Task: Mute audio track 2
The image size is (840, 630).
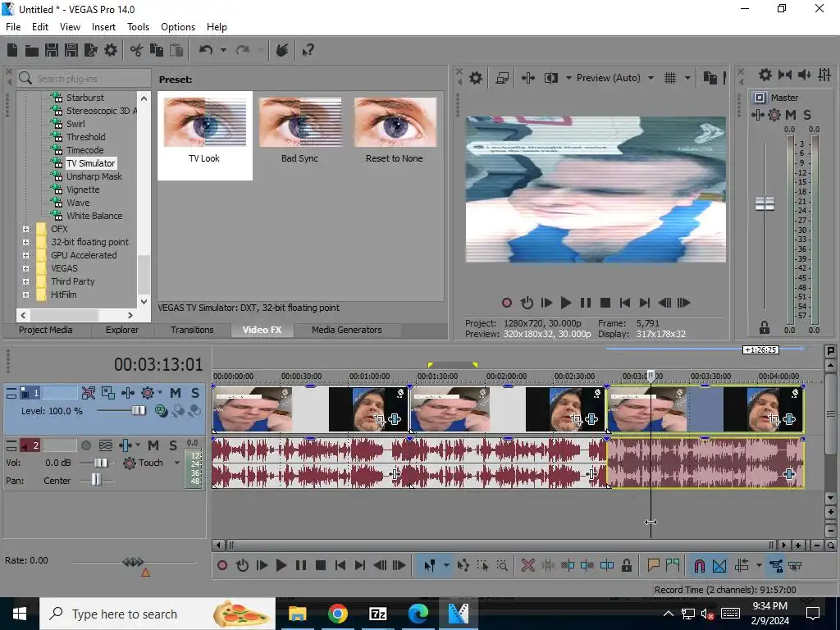Action: tap(153, 445)
